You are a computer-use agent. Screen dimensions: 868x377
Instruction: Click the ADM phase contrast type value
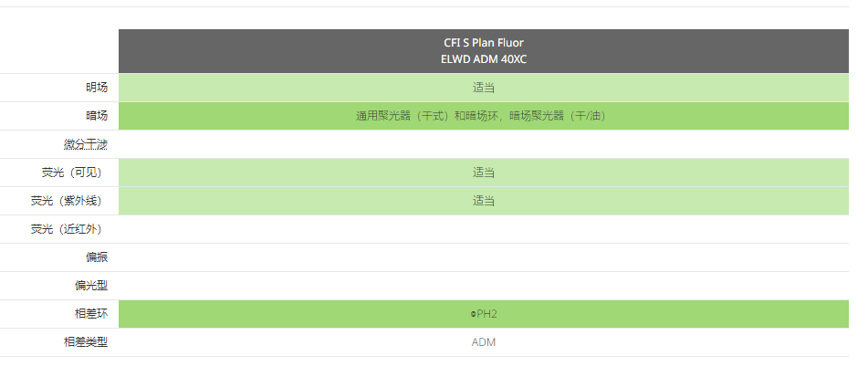pos(483,342)
